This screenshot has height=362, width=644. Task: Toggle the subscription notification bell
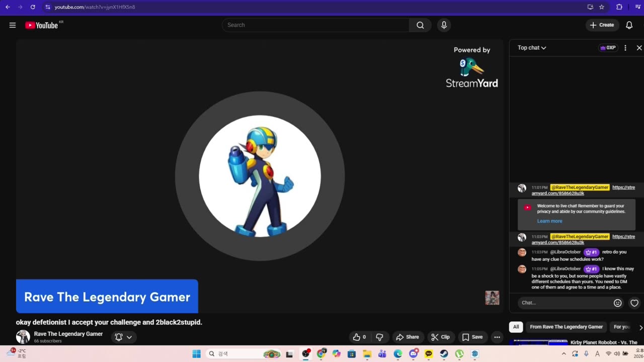coord(119,337)
